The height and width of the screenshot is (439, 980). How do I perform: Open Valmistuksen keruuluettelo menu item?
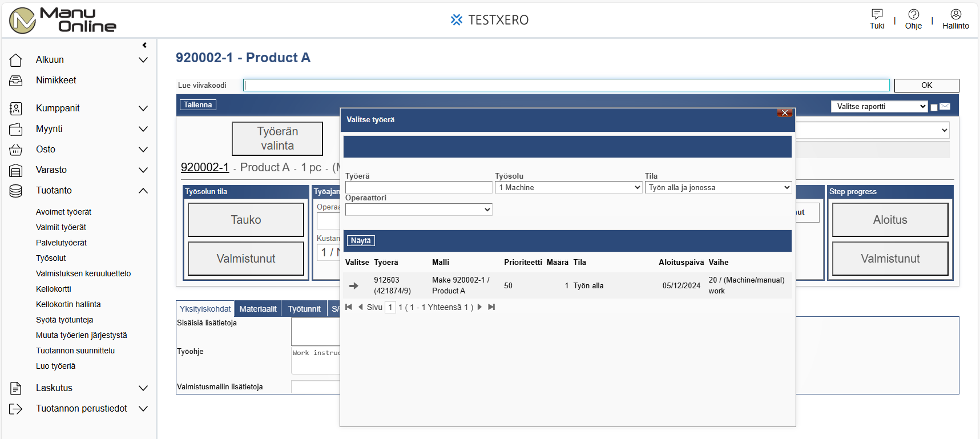(x=83, y=273)
